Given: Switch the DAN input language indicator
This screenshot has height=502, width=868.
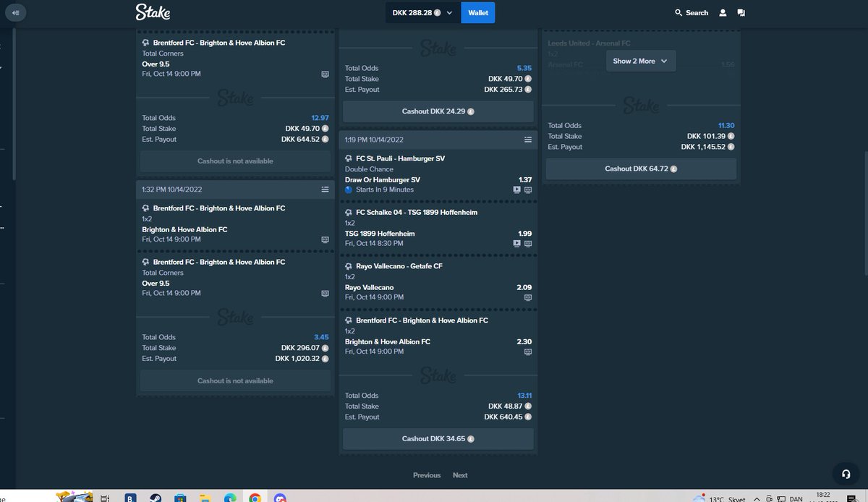Looking at the screenshot, I should point(796,498).
